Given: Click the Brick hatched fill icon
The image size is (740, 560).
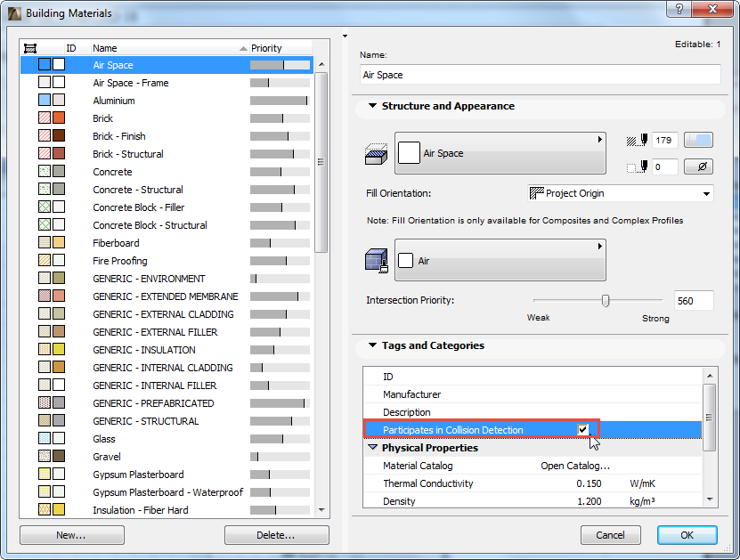Looking at the screenshot, I should [45, 118].
